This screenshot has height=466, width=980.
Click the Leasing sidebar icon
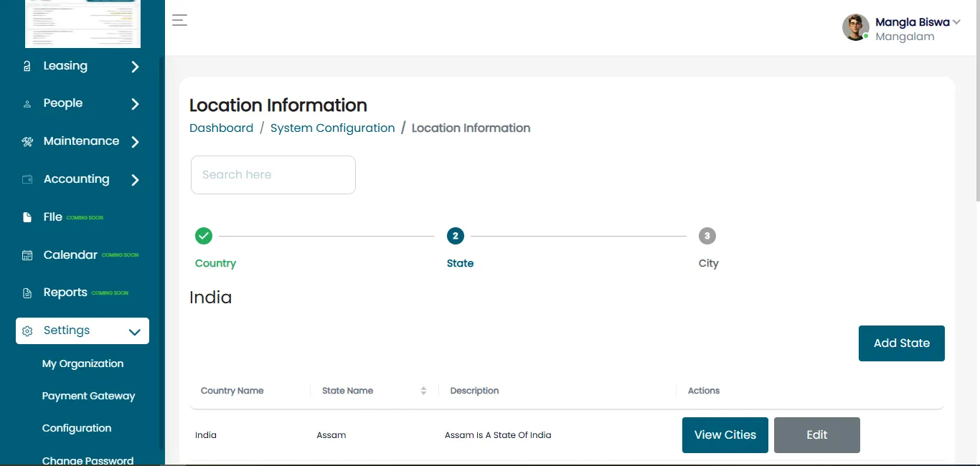[27, 67]
